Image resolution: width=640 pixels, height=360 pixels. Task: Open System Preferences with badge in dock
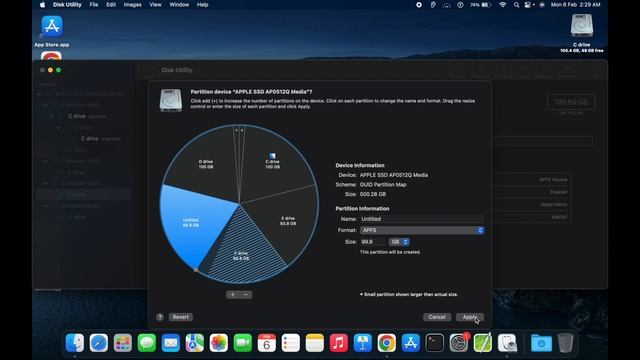click(459, 342)
